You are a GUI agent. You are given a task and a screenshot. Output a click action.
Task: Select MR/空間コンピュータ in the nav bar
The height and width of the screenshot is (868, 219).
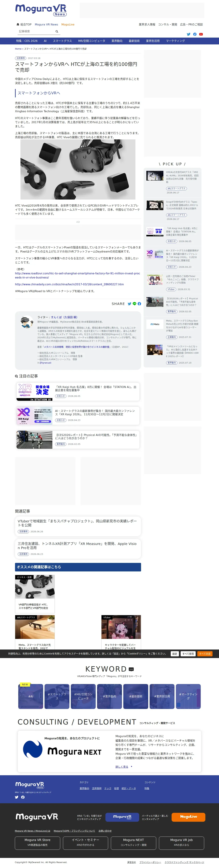click(x=91, y=41)
